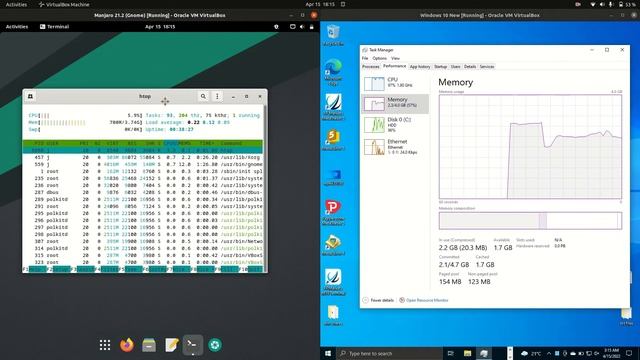640x360 pixels.
Task: Open File Explorer from Windows taskbar
Action: [468, 353]
